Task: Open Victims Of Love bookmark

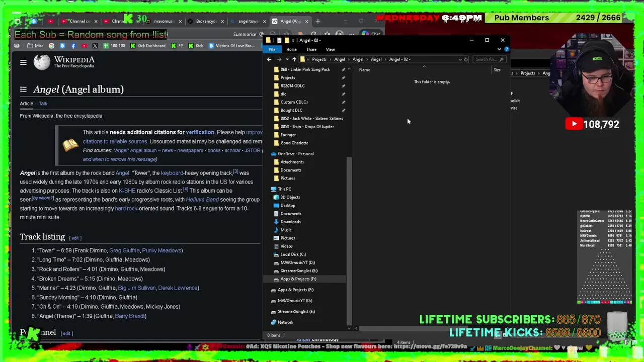Action: coord(231,46)
